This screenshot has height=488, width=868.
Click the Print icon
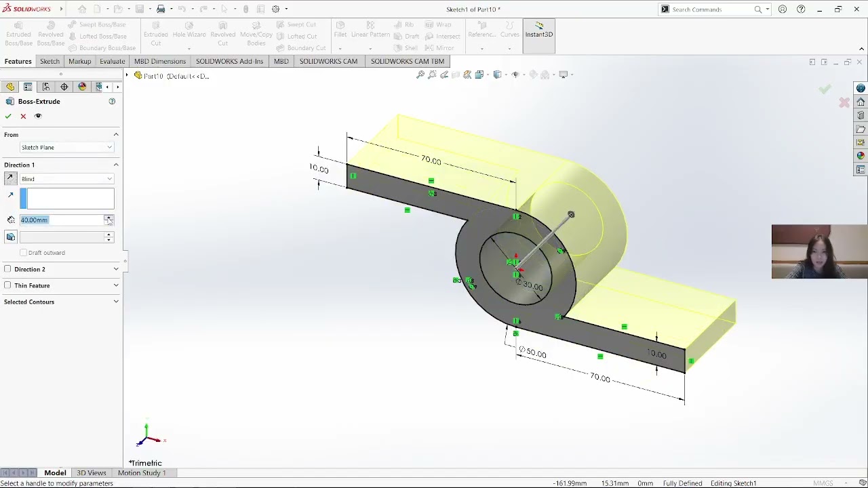161,9
